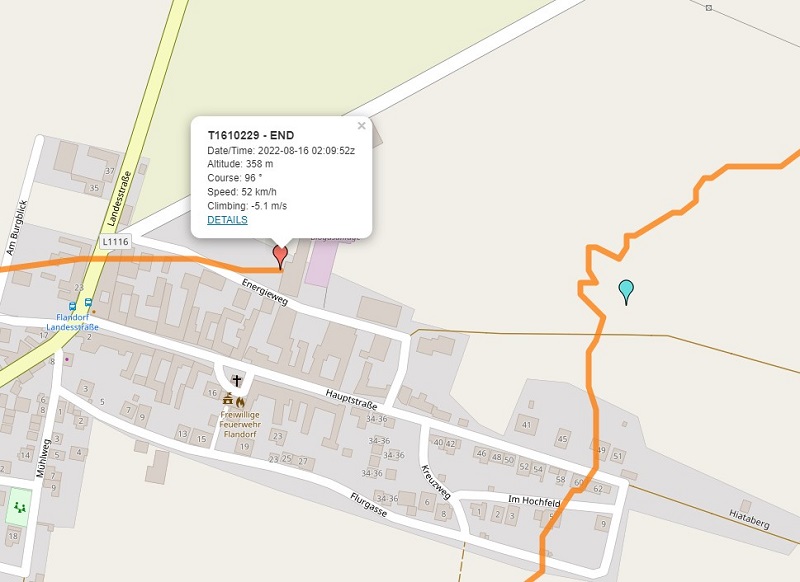Select the right bus stop icon
The height and width of the screenshot is (582, 800).
point(88,302)
